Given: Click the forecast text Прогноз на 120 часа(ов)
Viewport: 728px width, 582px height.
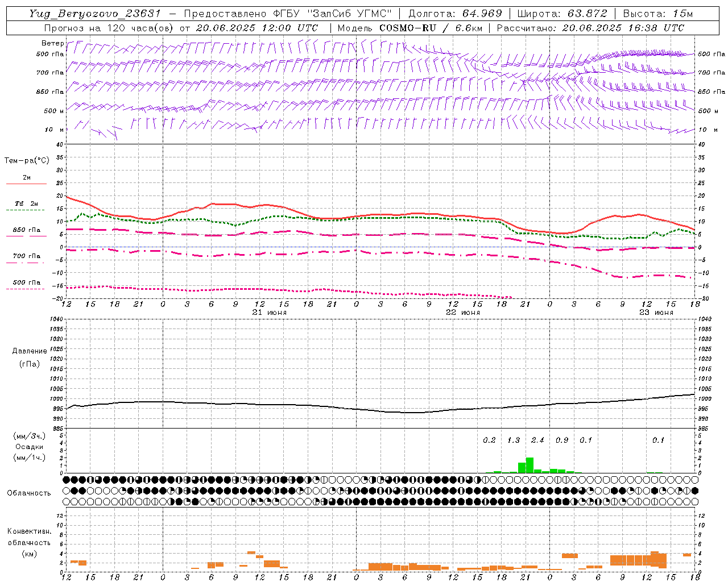Looking at the screenshot, I should (109, 28).
